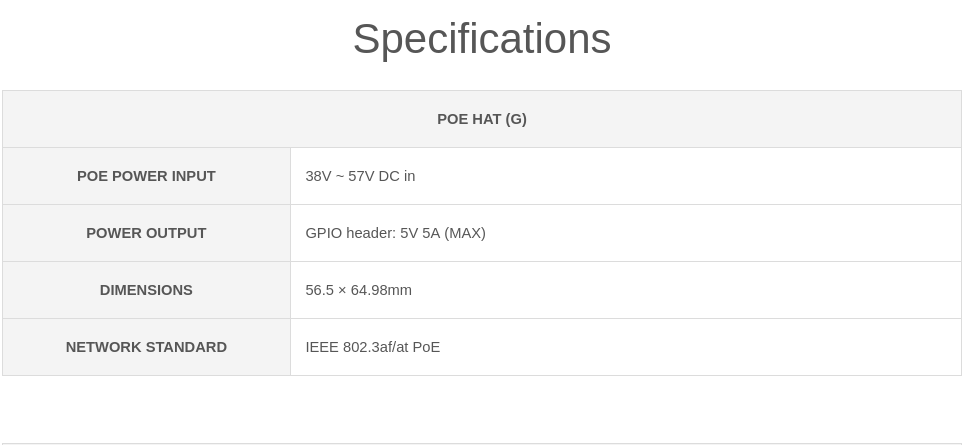Click the NETWORK STANDARD label
Image resolution: width=974 pixels, height=445 pixels.
[146, 347]
